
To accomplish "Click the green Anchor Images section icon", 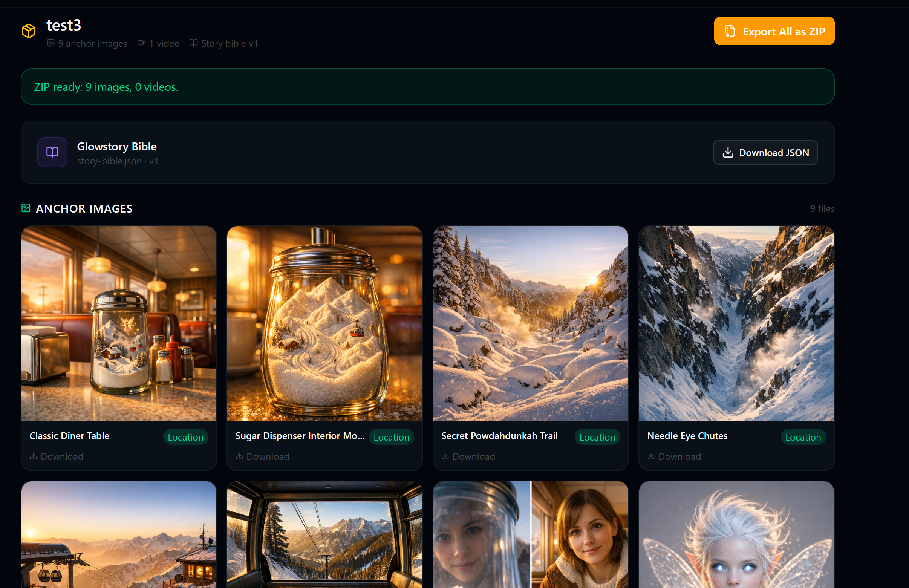I will click(x=26, y=208).
